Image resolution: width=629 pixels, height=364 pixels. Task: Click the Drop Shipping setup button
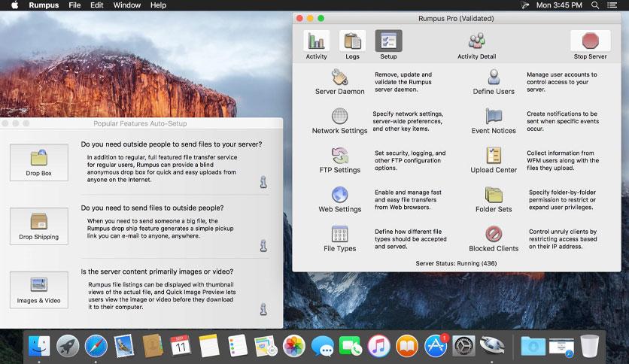(39, 226)
